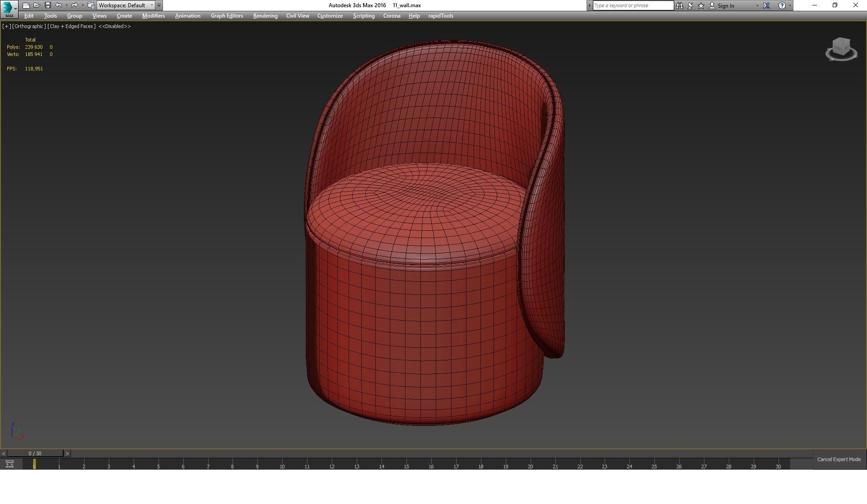This screenshot has width=867, height=504.
Task: Click the <<Disabled>> viewport label
Action: click(x=115, y=26)
